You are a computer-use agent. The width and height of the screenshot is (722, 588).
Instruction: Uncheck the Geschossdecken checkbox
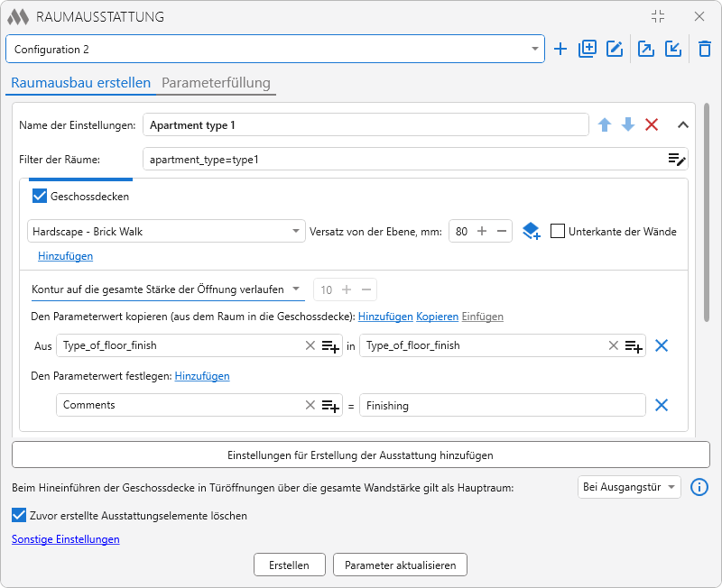(40, 196)
